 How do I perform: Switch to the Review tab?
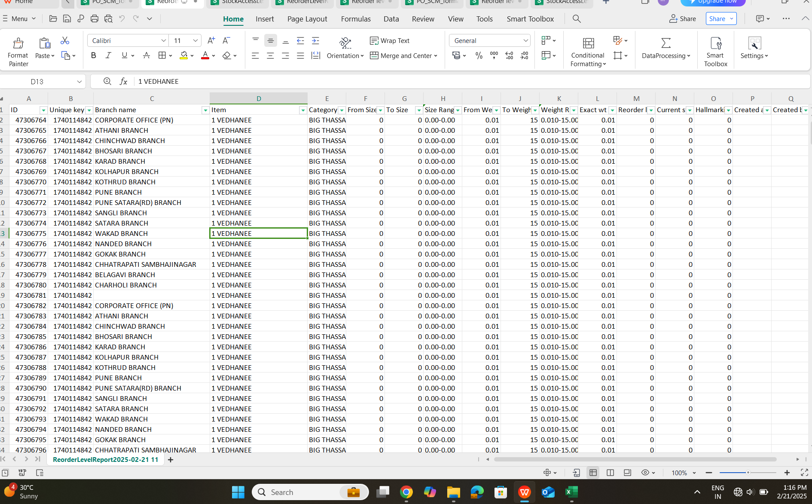click(x=423, y=19)
